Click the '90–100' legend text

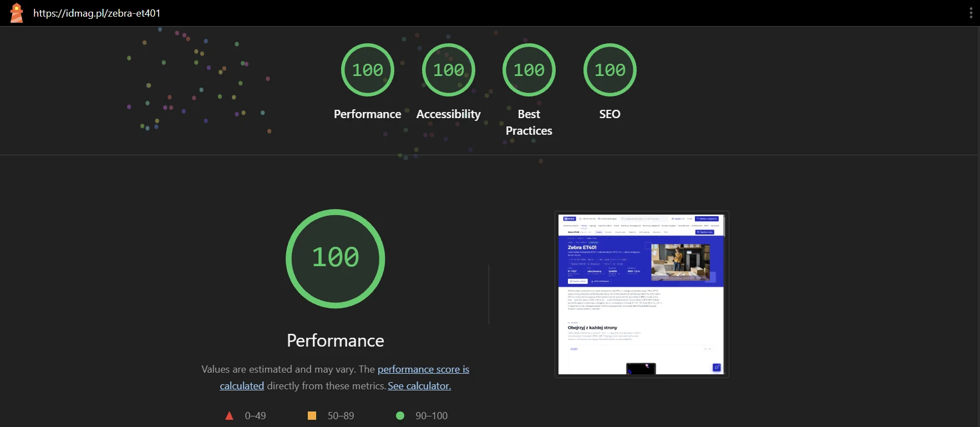pyautogui.click(x=431, y=416)
